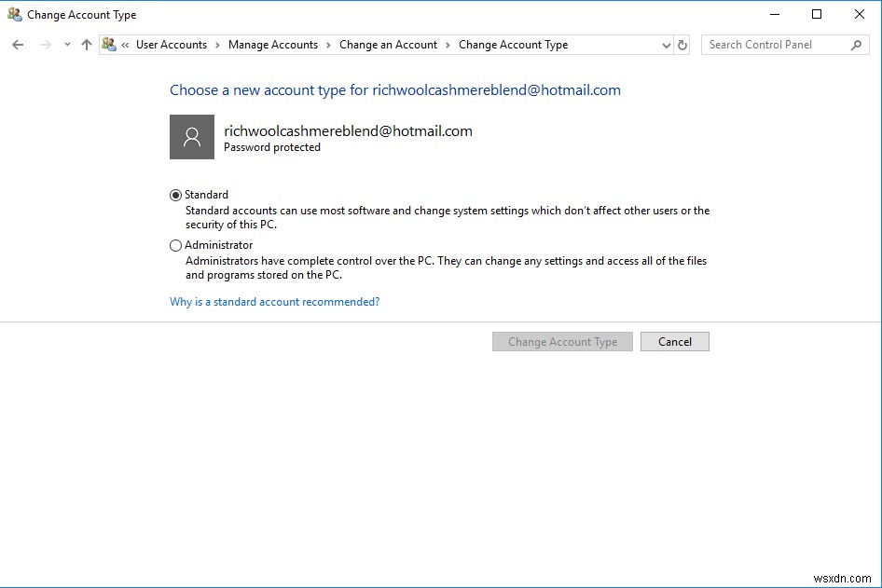Refresh the page using the refresh icon
This screenshot has height=588, width=882.
pyautogui.click(x=681, y=44)
